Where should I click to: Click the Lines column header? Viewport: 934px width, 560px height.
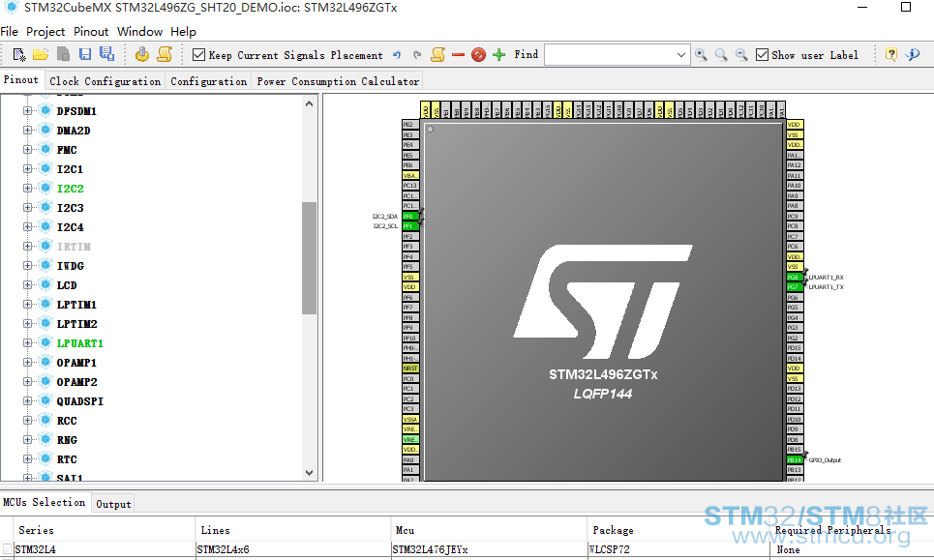point(292,530)
